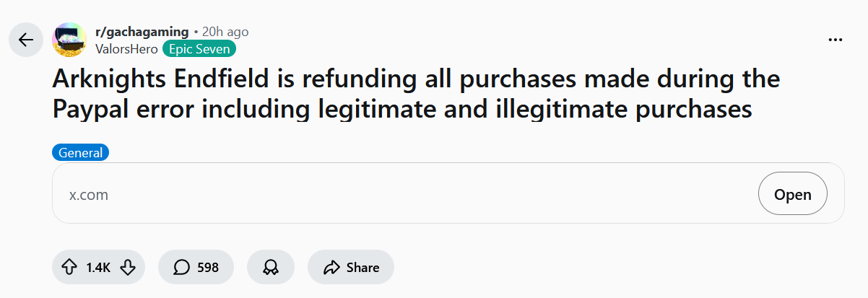Click the 20h ago timestamp
Image resolution: width=868 pixels, height=298 pixels.
[225, 32]
